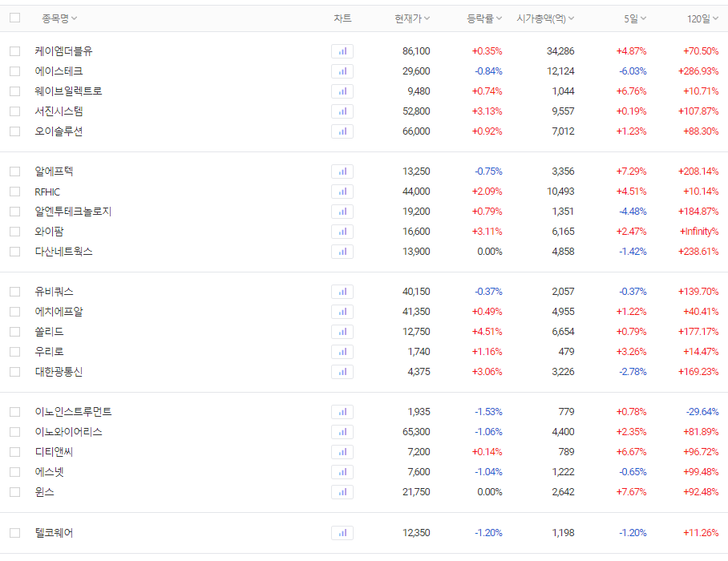This screenshot has height=561, width=728.
Task: Open stock page for 에이스테크
Action: 59,71
